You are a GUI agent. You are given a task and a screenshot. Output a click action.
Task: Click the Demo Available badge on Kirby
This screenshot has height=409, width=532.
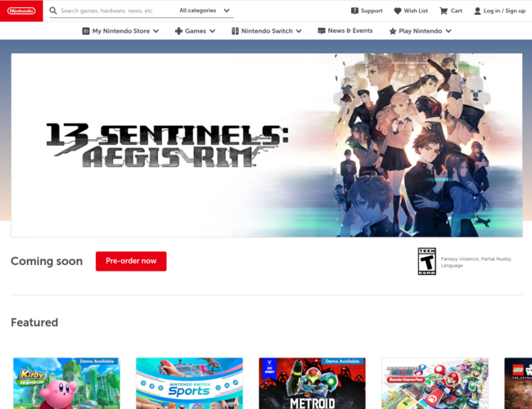pyautogui.click(x=97, y=362)
